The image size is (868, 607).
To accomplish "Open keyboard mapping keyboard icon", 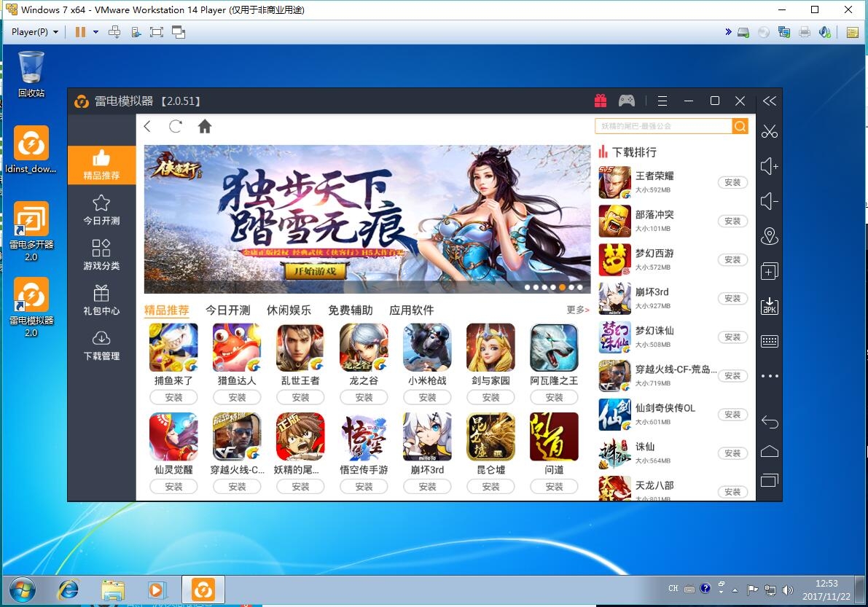I will click(x=770, y=342).
